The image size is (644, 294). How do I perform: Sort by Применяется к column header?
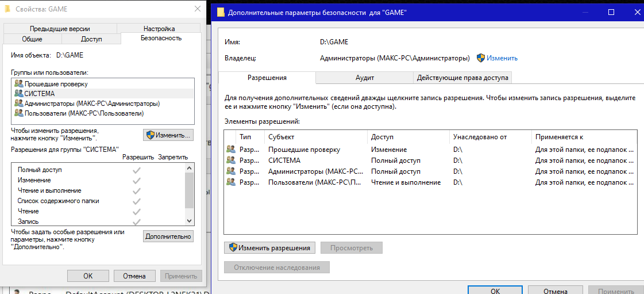(585, 137)
